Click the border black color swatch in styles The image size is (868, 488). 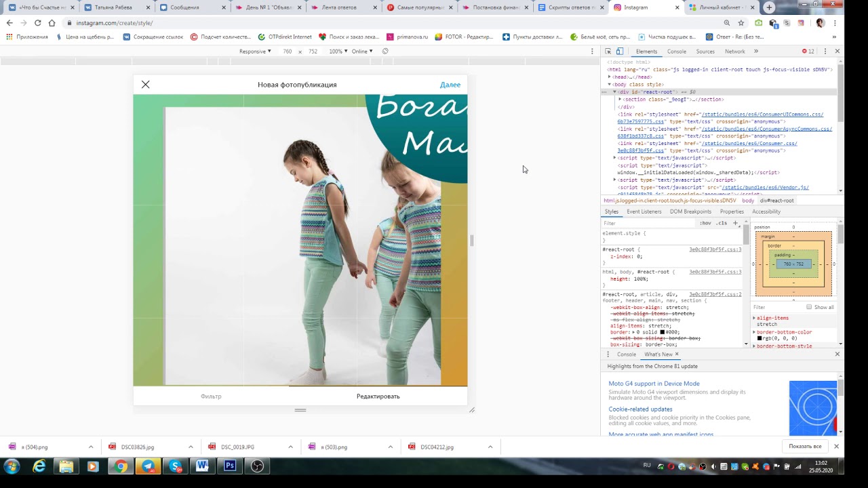click(663, 332)
